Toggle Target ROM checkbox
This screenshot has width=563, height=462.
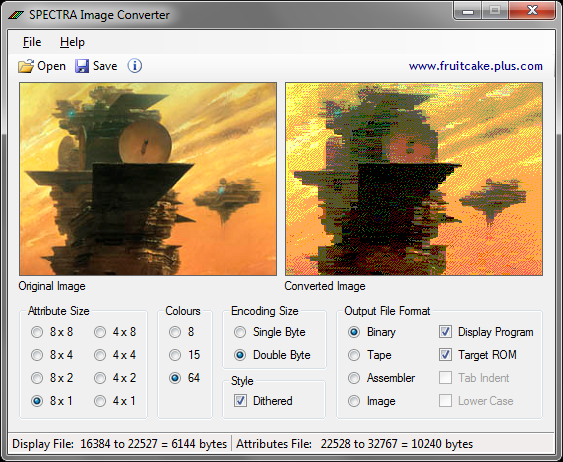click(446, 355)
